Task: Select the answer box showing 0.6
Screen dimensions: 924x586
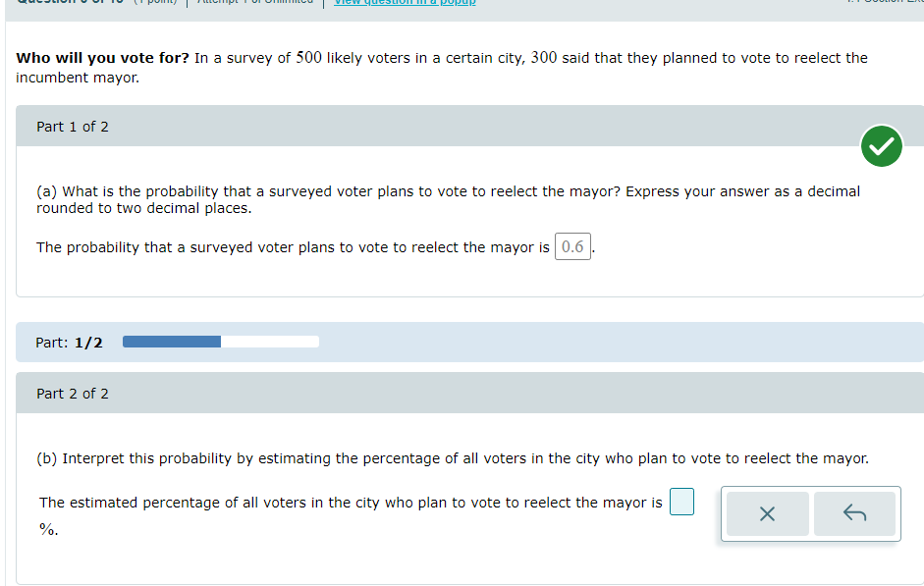Action: click(x=572, y=246)
